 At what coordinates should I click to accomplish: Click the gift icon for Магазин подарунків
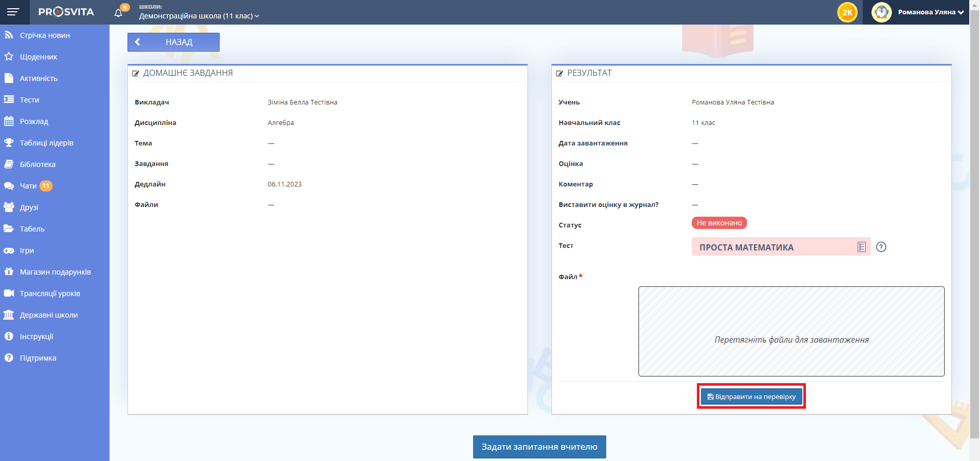(9, 272)
